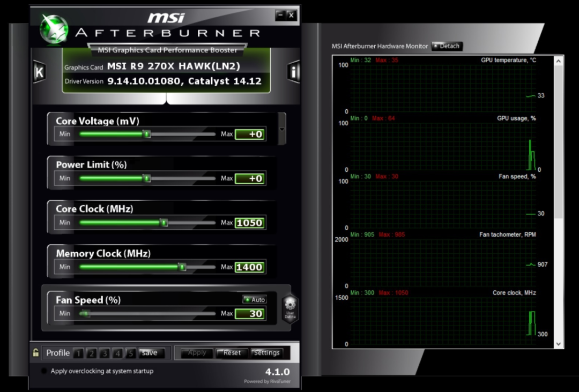Click GPU temperature current value 33
This screenshot has height=392, width=579.
[x=541, y=95]
